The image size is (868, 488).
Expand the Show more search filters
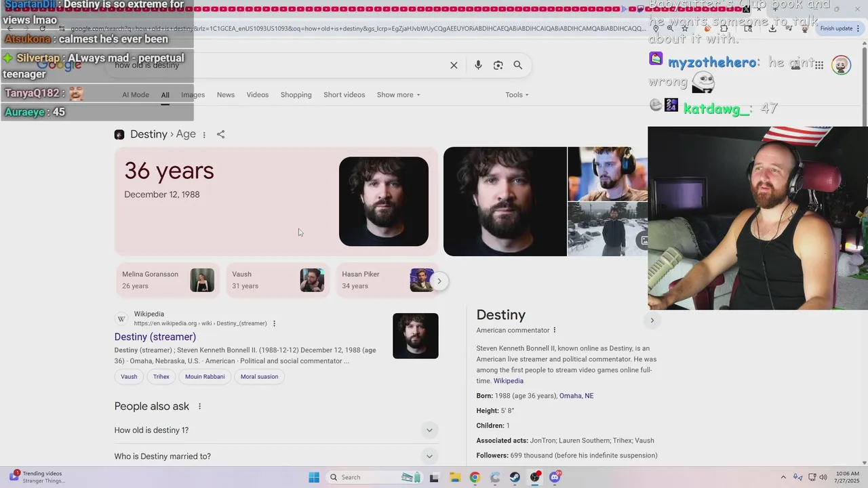click(398, 95)
